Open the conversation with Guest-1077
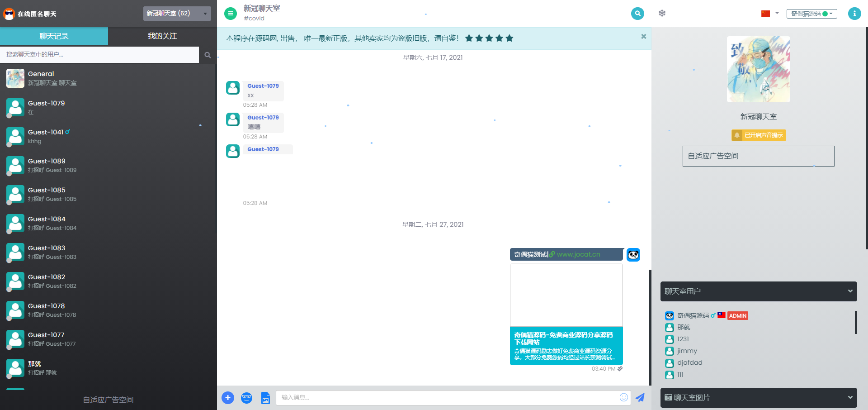The width and height of the screenshot is (868, 410). 108,339
